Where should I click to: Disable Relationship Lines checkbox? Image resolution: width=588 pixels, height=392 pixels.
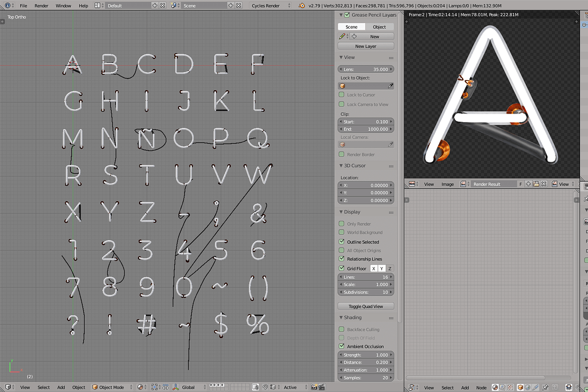pos(342,259)
